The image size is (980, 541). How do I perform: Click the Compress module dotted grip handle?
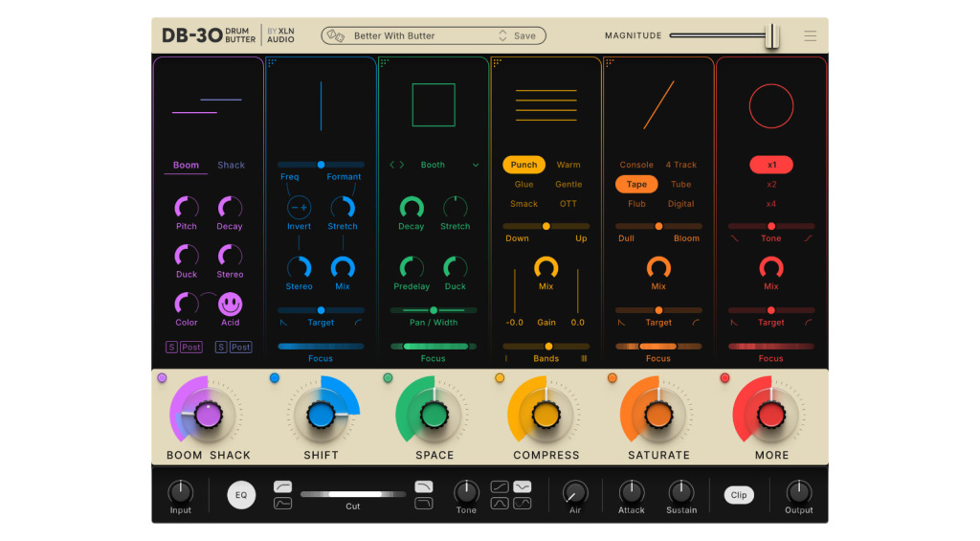point(497,62)
